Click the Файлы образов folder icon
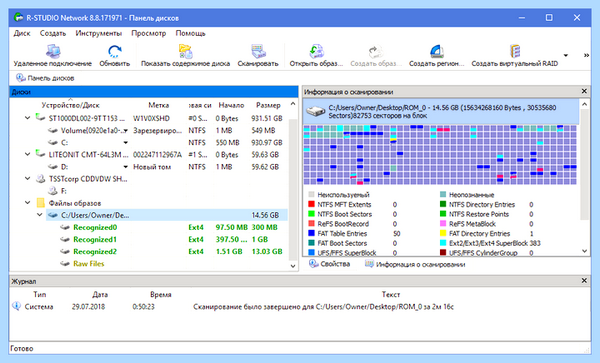 click(40, 203)
